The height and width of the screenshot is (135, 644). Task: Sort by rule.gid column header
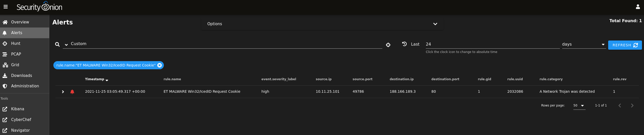click(484, 79)
